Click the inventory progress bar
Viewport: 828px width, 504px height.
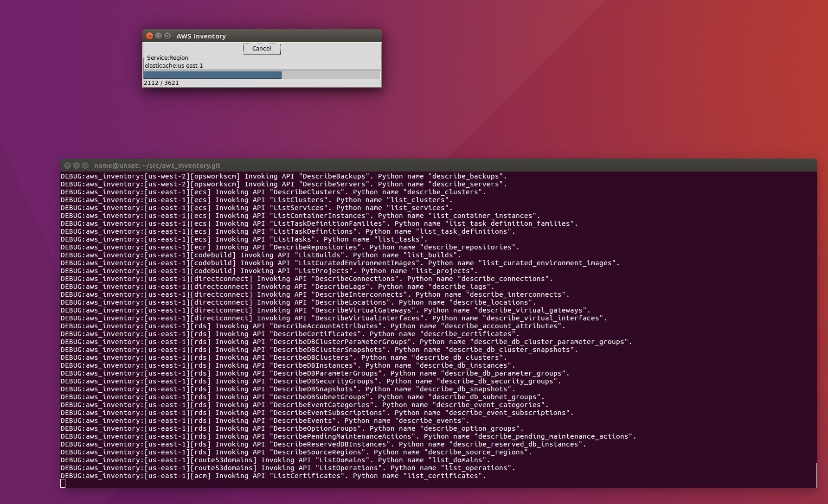[x=262, y=75]
